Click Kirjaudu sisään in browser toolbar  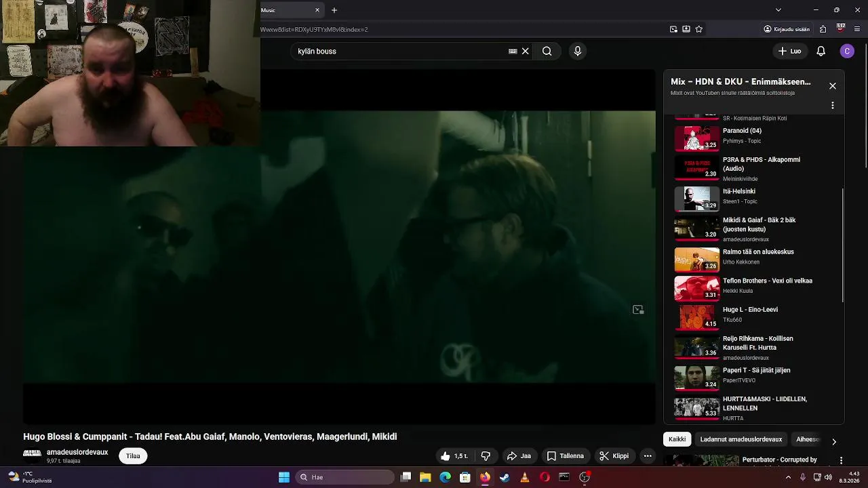787,29
